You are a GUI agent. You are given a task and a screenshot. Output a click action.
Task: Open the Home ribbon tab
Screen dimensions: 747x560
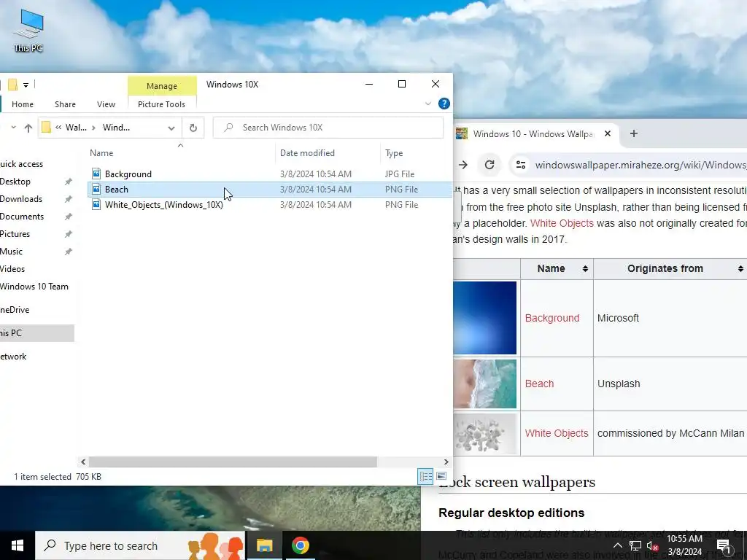[23, 104]
